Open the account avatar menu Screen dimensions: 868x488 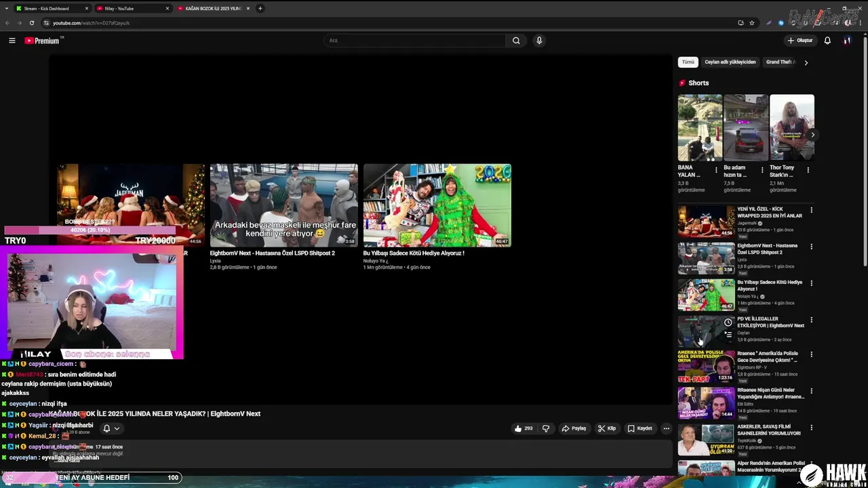[847, 41]
